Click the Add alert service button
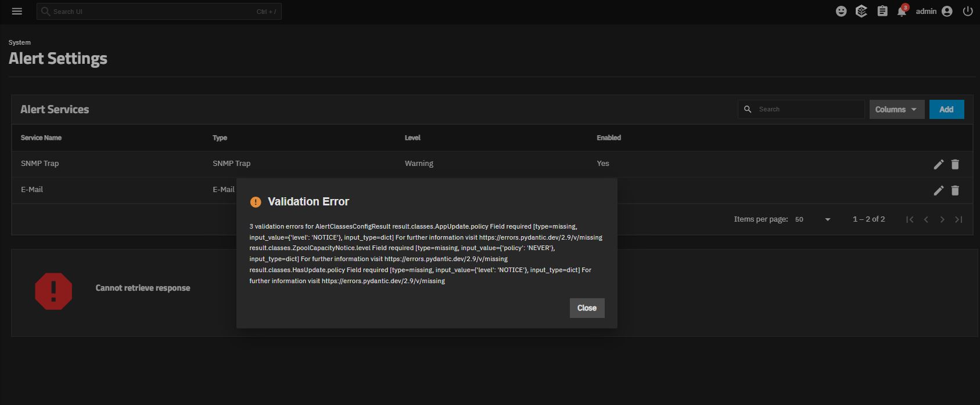Viewport: 980px width, 405px height. tap(946, 109)
